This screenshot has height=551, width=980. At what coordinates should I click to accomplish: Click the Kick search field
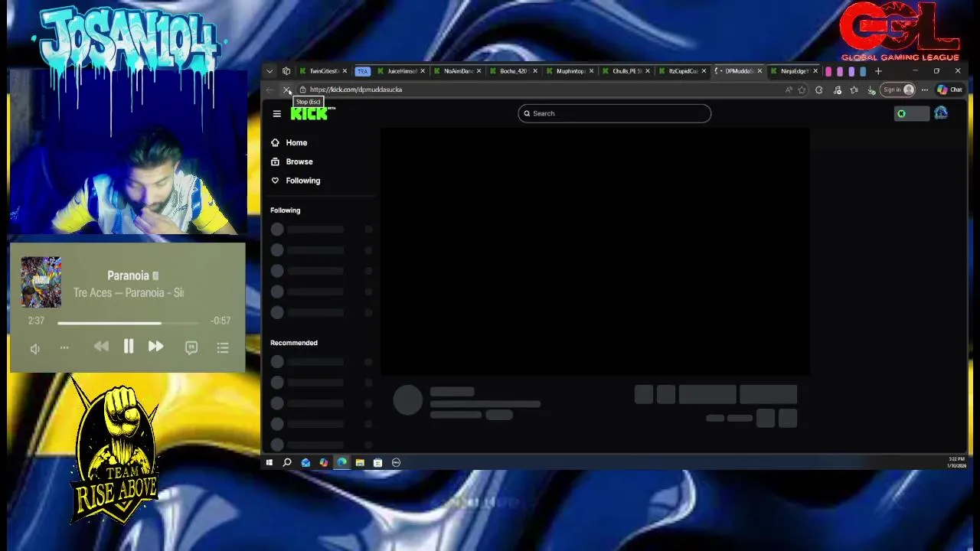click(x=614, y=113)
